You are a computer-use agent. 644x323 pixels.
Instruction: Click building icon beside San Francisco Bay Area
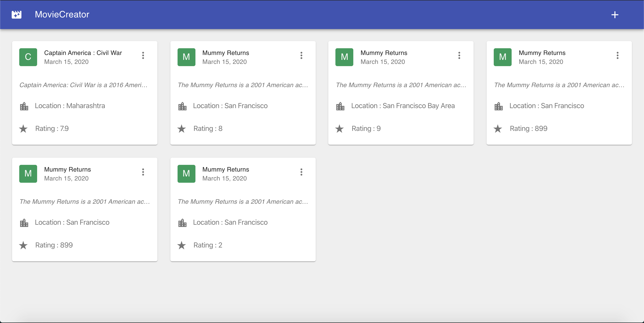[340, 106]
